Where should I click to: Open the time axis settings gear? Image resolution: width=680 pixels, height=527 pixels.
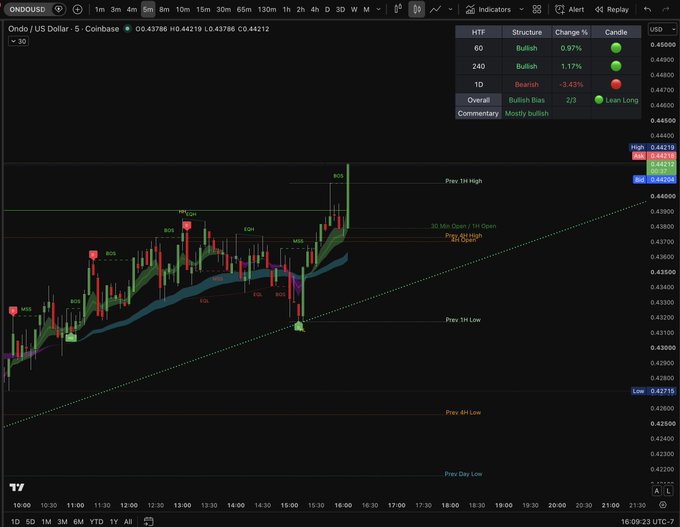pos(663,505)
